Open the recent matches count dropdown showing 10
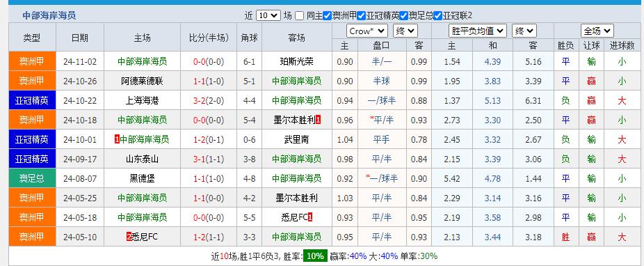644x266 pixels. (x=268, y=15)
